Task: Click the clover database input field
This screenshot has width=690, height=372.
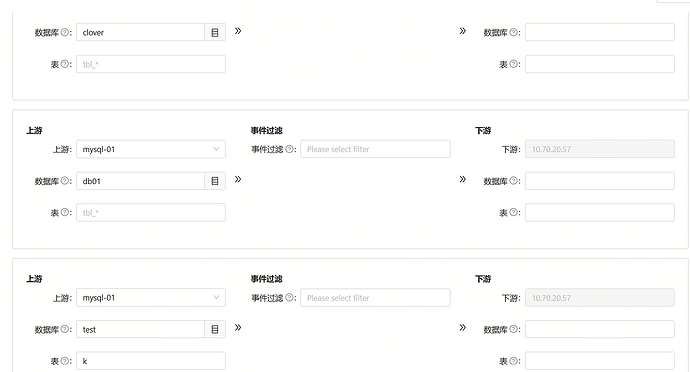Action: click(x=141, y=33)
